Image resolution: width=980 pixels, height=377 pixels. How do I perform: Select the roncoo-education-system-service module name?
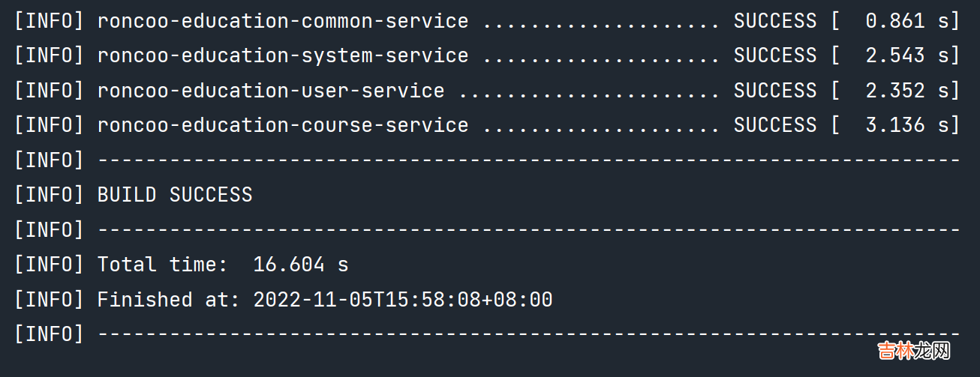tap(282, 55)
